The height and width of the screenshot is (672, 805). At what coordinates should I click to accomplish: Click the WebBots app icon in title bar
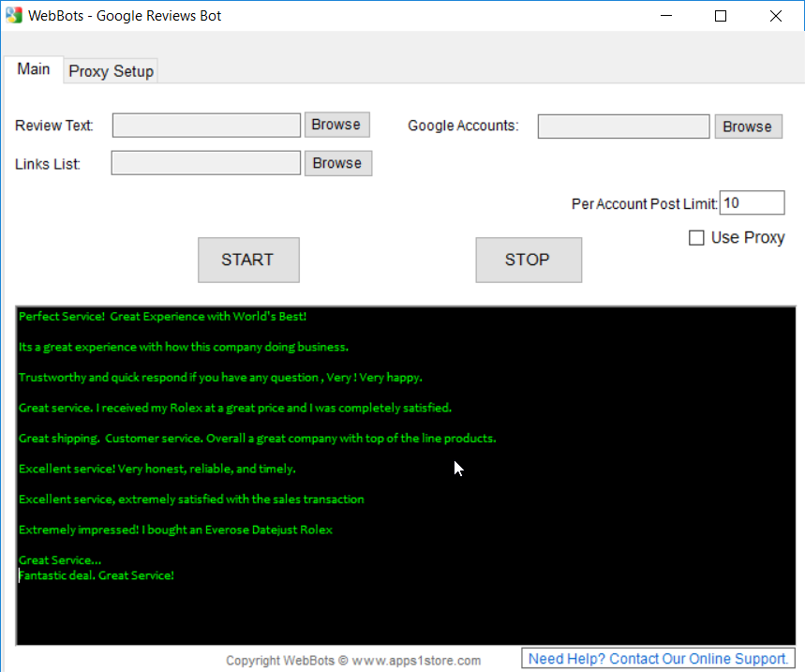point(14,15)
